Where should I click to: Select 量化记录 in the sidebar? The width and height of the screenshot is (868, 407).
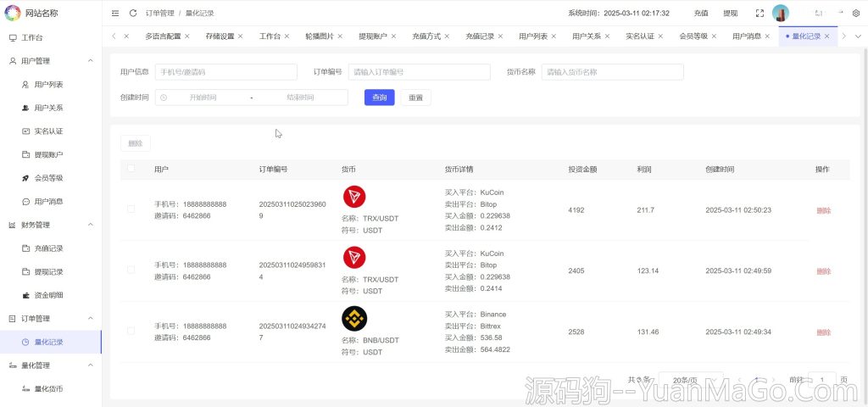click(51, 343)
